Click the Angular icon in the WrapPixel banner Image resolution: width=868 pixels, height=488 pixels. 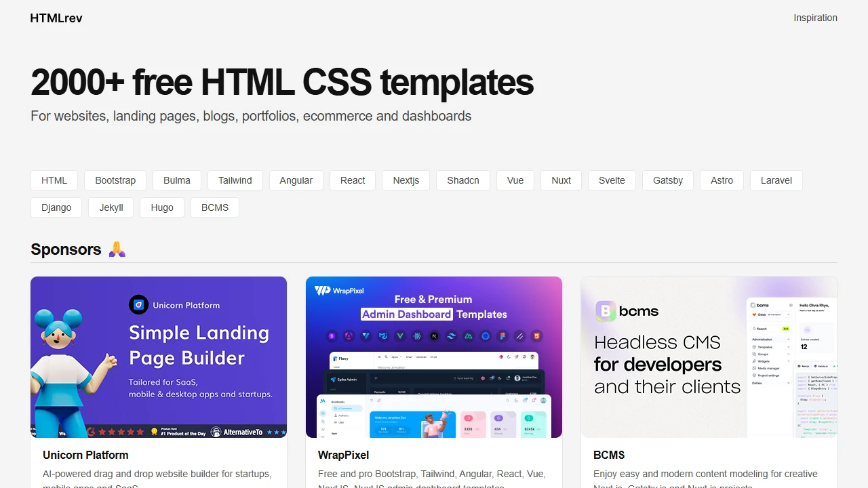[349, 335]
